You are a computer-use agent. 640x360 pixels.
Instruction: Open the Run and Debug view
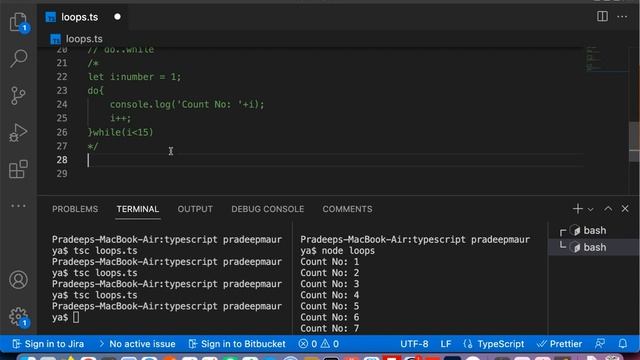(18, 132)
